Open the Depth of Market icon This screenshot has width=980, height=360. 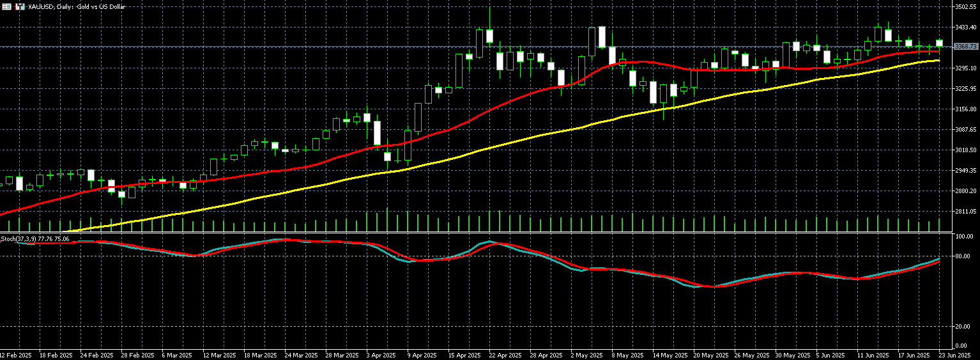(x=7, y=6)
